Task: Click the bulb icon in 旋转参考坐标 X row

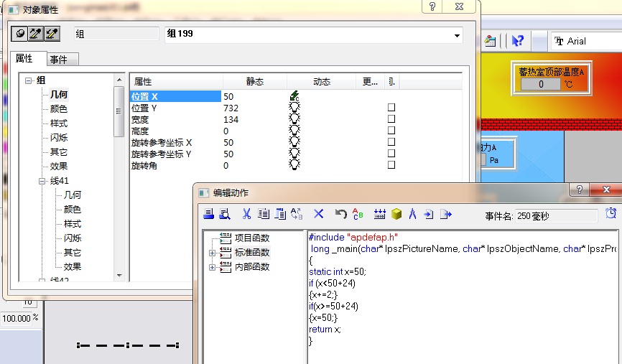Action: click(x=294, y=142)
